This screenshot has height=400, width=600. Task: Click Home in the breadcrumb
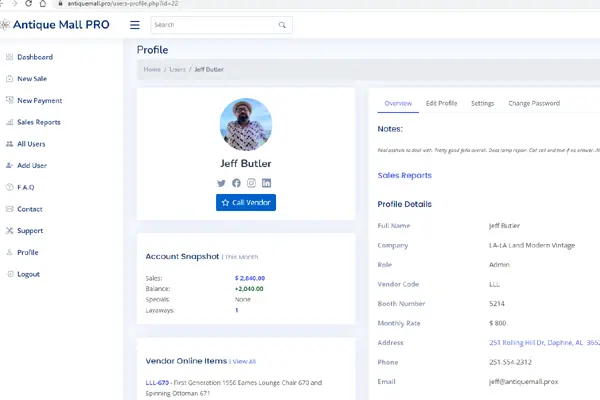coord(152,69)
